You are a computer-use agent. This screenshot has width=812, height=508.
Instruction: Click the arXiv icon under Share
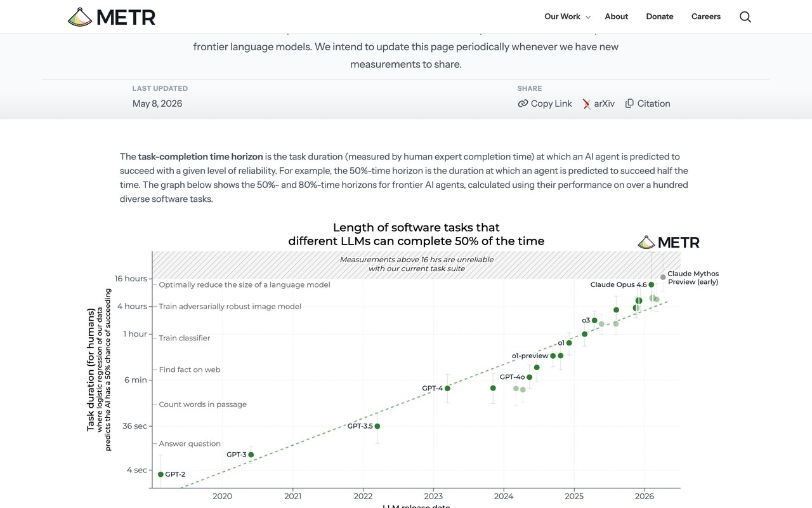587,104
